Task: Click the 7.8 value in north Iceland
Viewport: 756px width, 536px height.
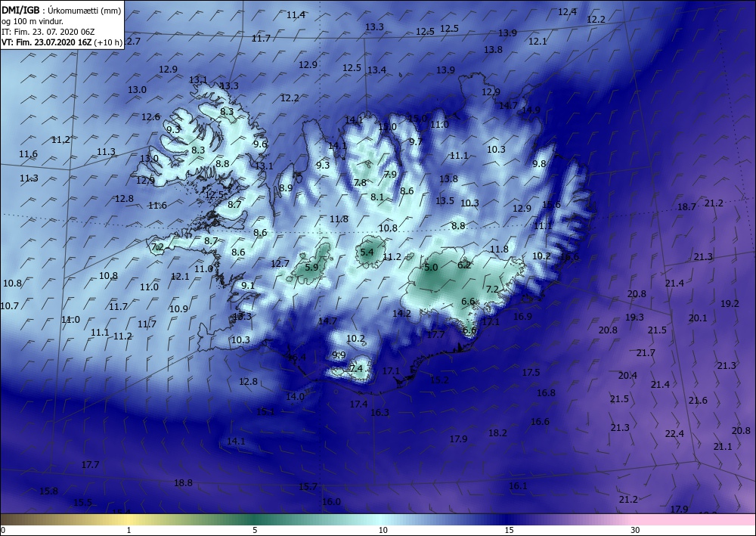Action: pos(360,183)
